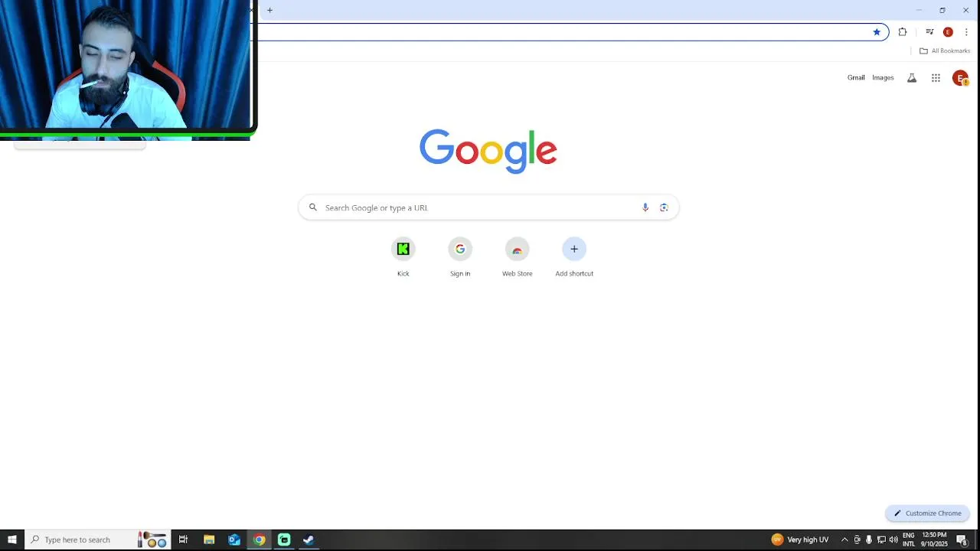Click Add shortcut button

[574, 257]
